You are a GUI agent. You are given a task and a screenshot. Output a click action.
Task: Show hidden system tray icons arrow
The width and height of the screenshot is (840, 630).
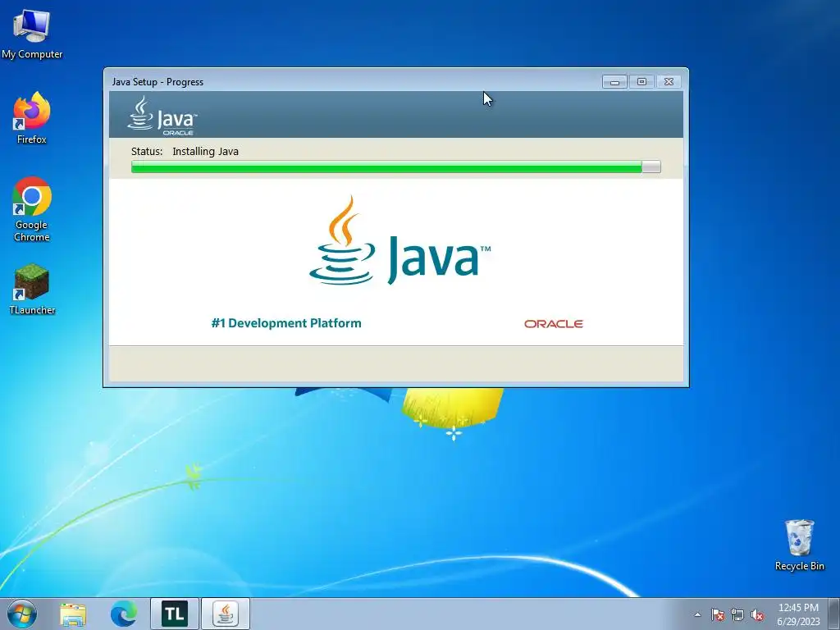pos(697,614)
